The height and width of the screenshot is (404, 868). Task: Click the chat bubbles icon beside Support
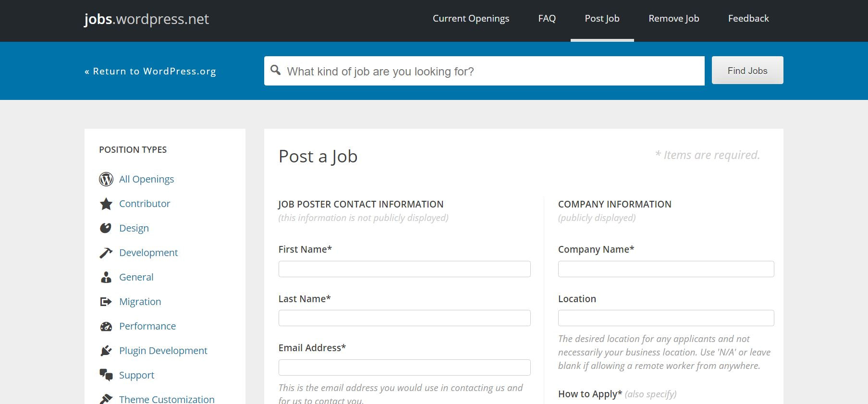(x=106, y=375)
